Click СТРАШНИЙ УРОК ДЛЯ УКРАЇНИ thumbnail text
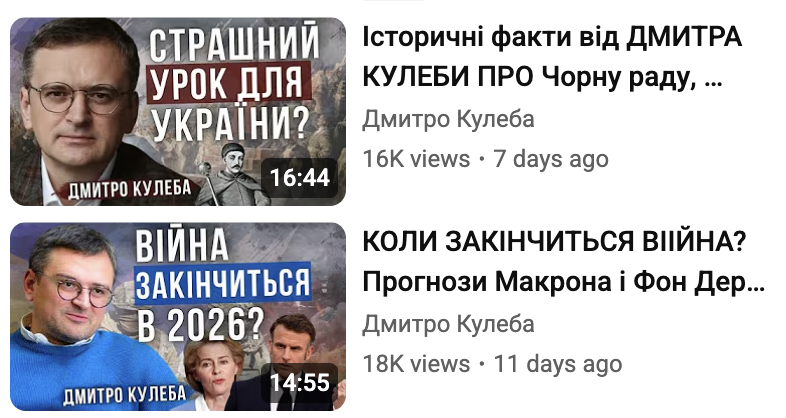Image resolution: width=786 pixels, height=418 pixels. click(232, 83)
